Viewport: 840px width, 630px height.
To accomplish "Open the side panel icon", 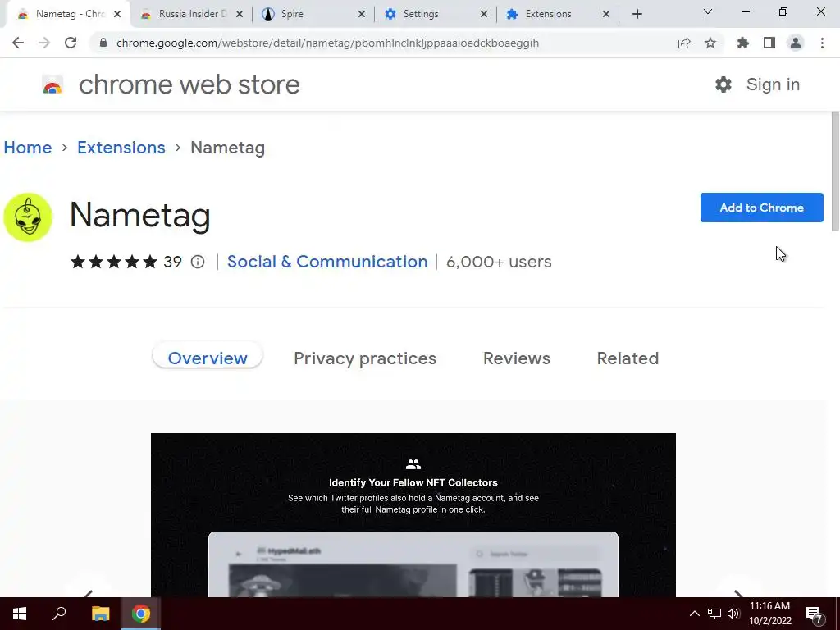I will point(769,43).
